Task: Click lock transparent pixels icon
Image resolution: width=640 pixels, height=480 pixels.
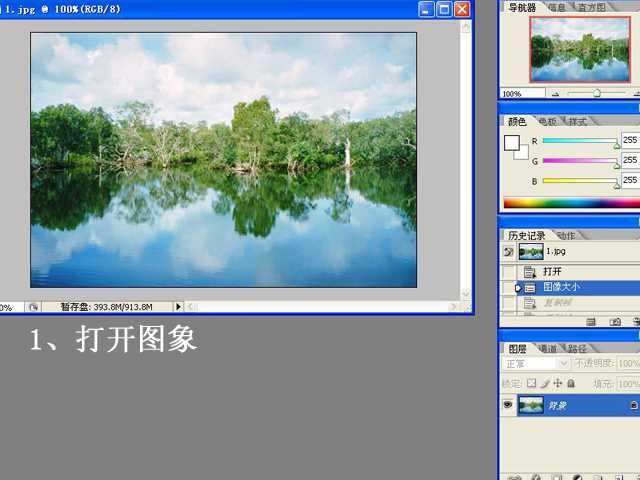Action: pos(532,383)
